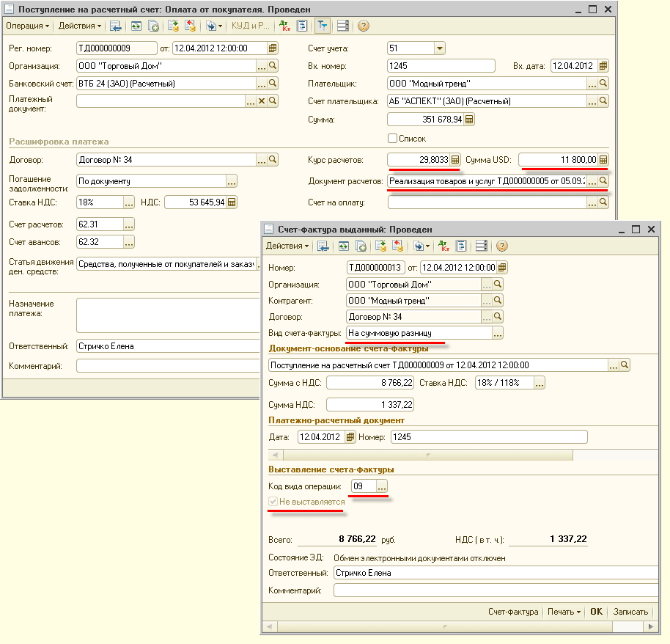This screenshot has height=644, width=670.
Task: Toggle the Список checkbox
Action: (392, 138)
